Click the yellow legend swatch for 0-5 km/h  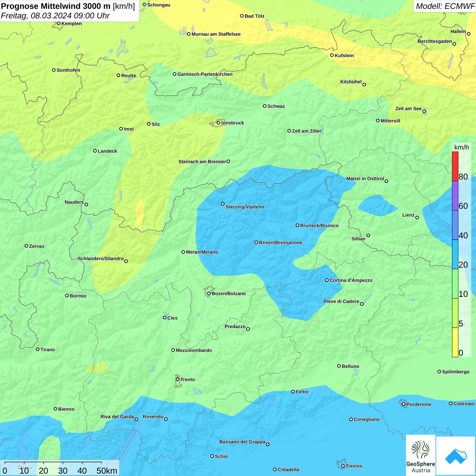tap(455, 342)
